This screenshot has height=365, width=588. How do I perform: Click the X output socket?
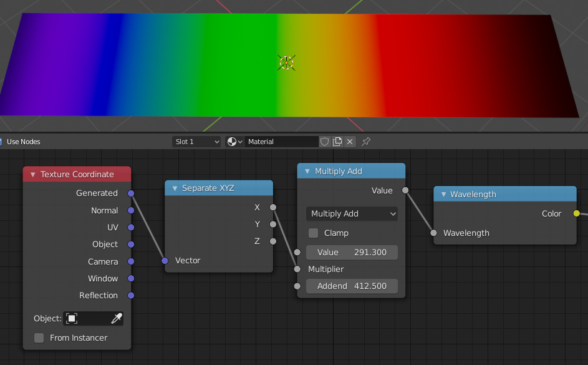click(273, 207)
